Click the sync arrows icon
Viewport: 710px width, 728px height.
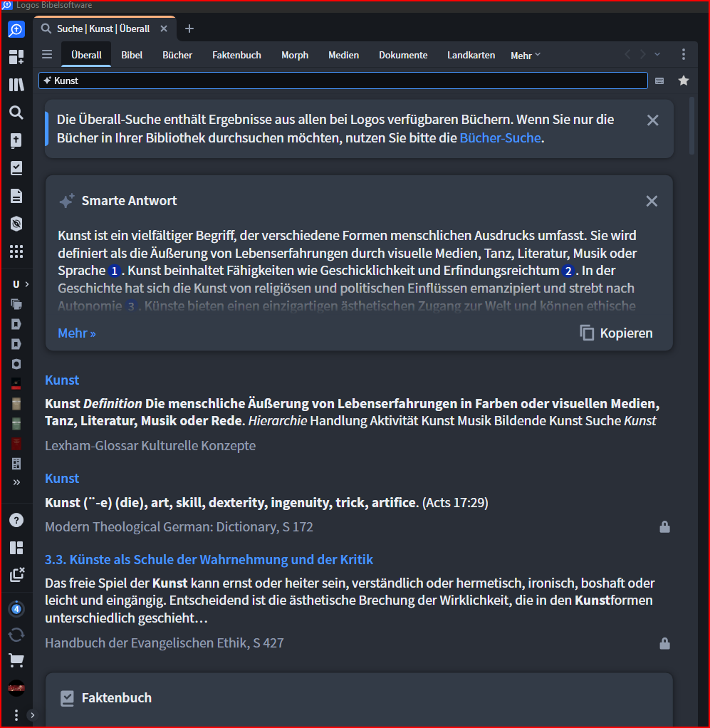click(16, 635)
